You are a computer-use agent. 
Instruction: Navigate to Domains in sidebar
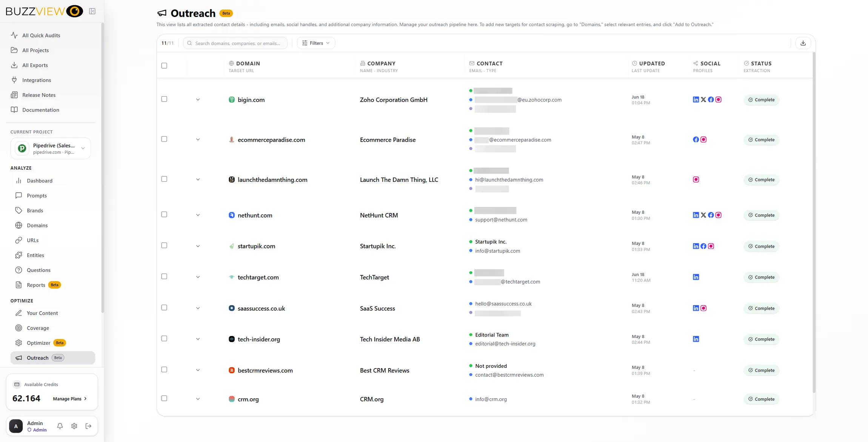pos(37,226)
